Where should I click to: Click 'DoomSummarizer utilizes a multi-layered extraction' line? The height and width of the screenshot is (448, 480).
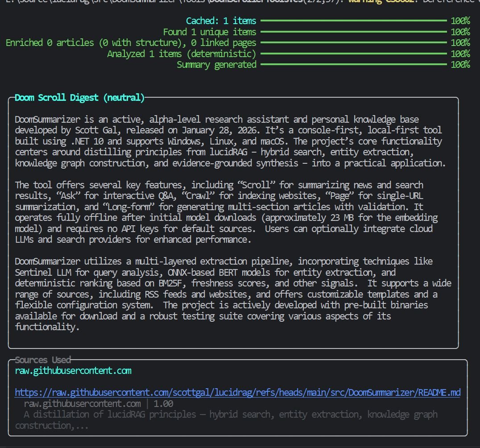tap(223, 261)
